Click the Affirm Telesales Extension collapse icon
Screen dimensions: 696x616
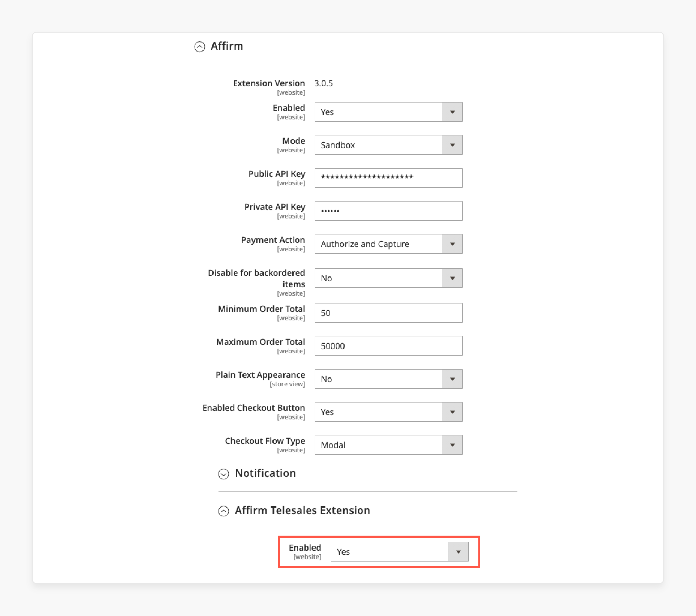(224, 510)
